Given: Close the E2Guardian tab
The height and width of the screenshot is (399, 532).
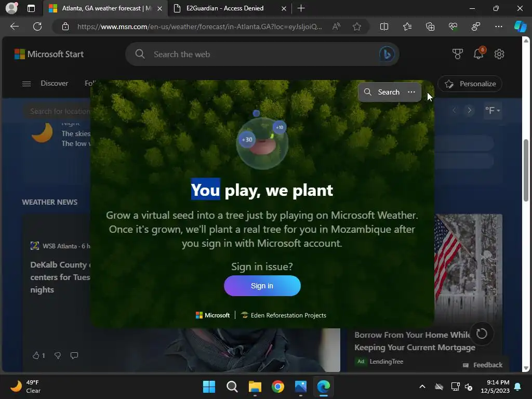Looking at the screenshot, I should pos(284,8).
